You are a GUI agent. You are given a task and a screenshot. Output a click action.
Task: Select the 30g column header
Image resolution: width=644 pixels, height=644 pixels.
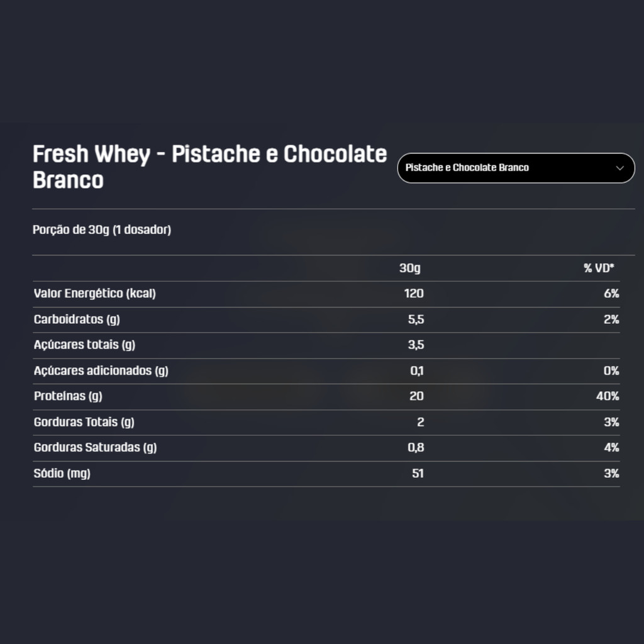click(x=410, y=268)
